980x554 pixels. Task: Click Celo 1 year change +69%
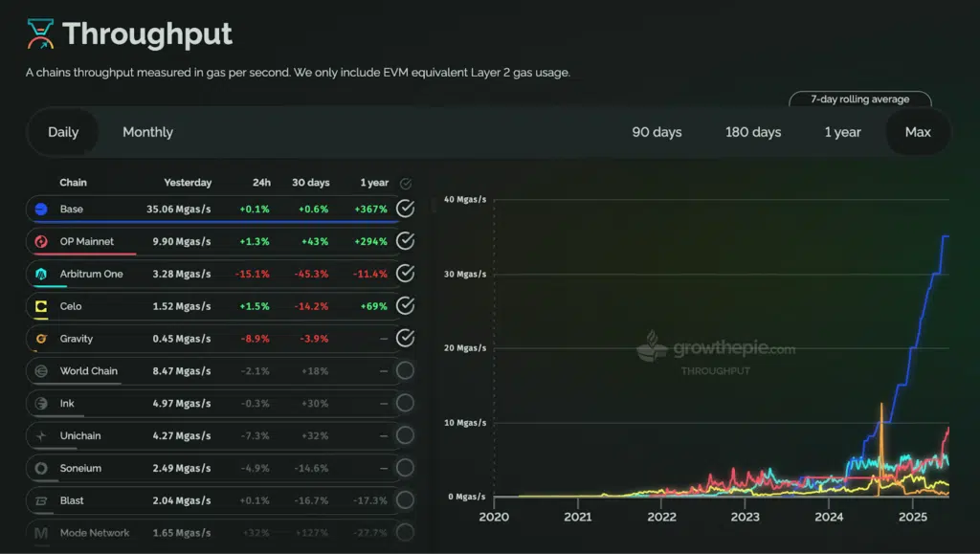tap(374, 307)
